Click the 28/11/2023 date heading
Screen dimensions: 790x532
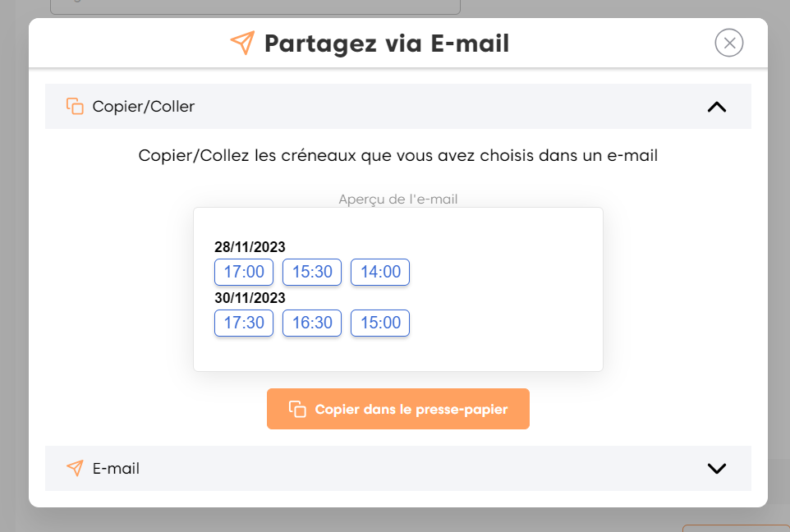(x=250, y=247)
